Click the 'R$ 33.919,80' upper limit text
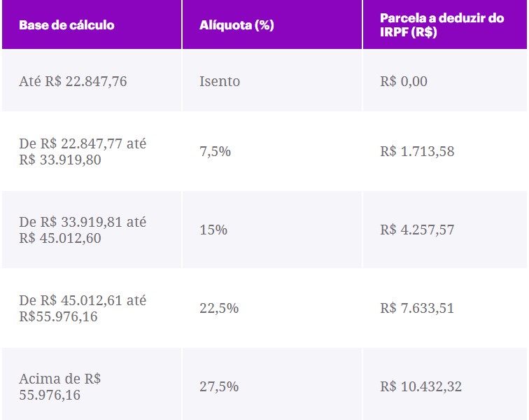The image size is (529, 420). point(60,159)
